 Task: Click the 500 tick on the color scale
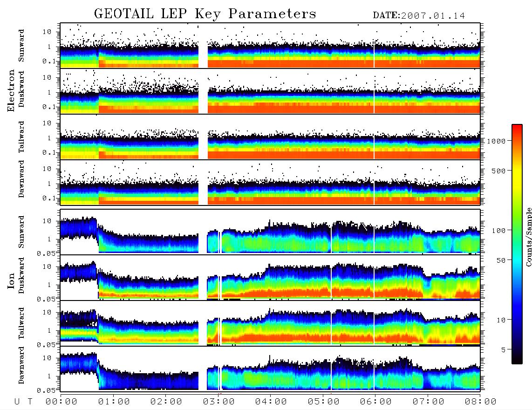pyautogui.click(x=498, y=171)
